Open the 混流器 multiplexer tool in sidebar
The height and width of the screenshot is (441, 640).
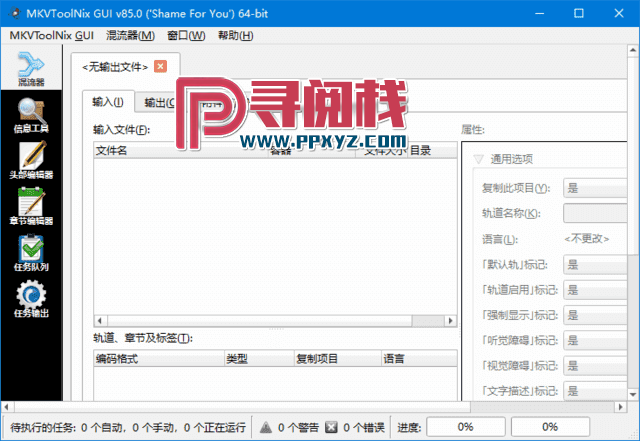(x=31, y=69)
